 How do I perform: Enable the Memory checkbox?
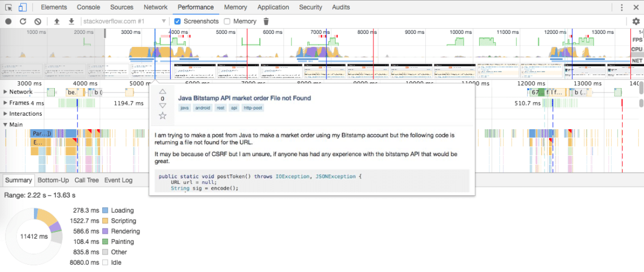click(227, 21)
